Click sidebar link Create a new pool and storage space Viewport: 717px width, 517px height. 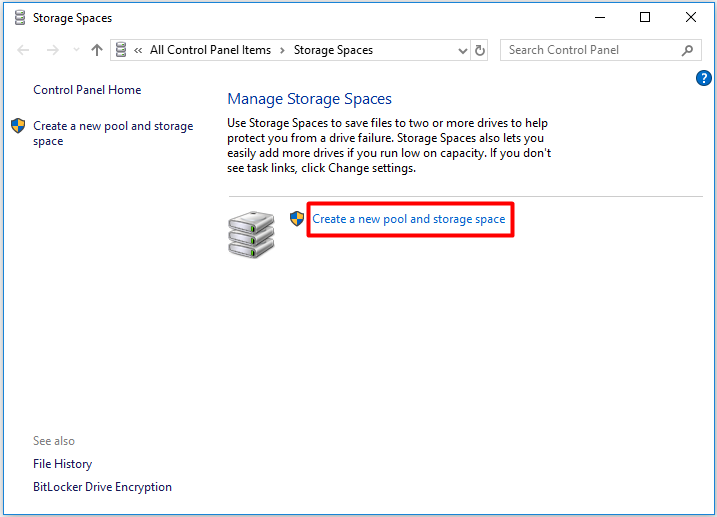113,133
